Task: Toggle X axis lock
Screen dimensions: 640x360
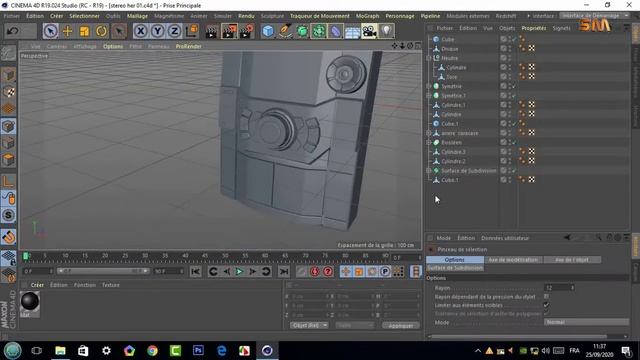Action: (x=140, y=31)
